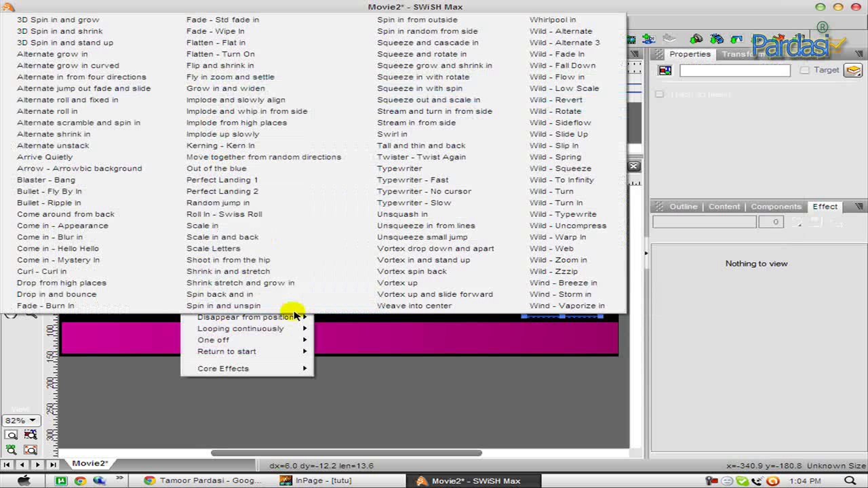Choose the Typewriter effect
Viewport: 868px width, 488px height.
pyautogui.click(x=399, y=168)
